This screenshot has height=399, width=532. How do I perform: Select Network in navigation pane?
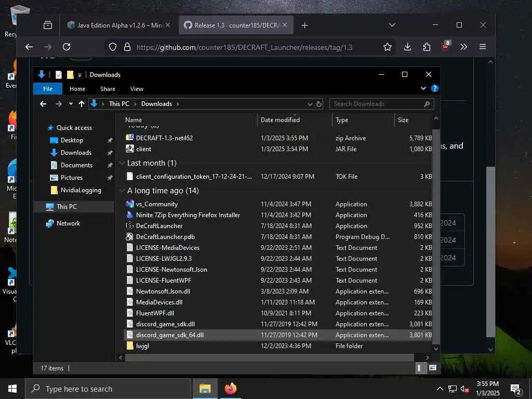click(68, 223)
